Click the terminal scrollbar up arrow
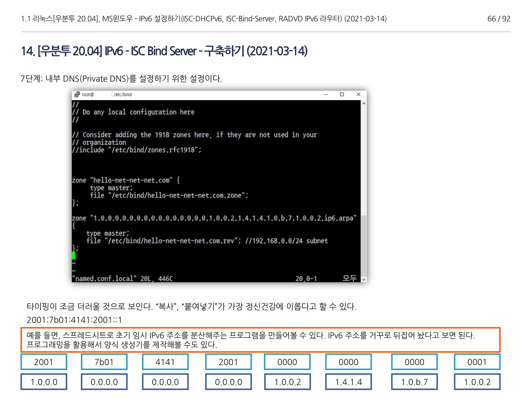 (x=364, y=103)
